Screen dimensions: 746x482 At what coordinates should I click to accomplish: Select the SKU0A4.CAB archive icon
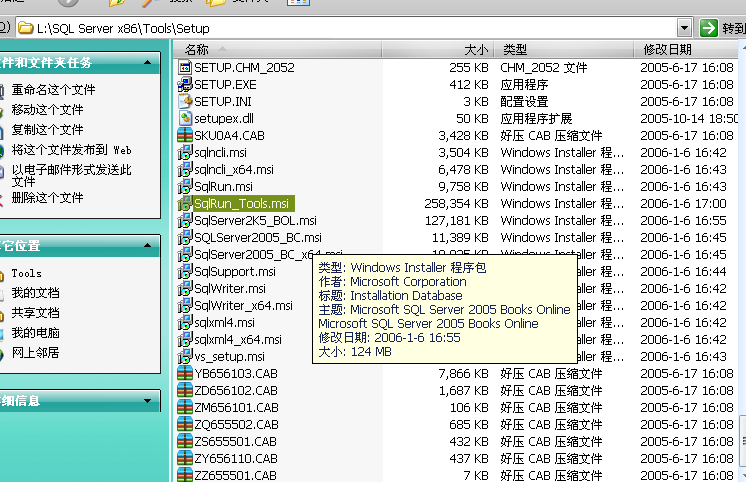(x=185, y=136)
